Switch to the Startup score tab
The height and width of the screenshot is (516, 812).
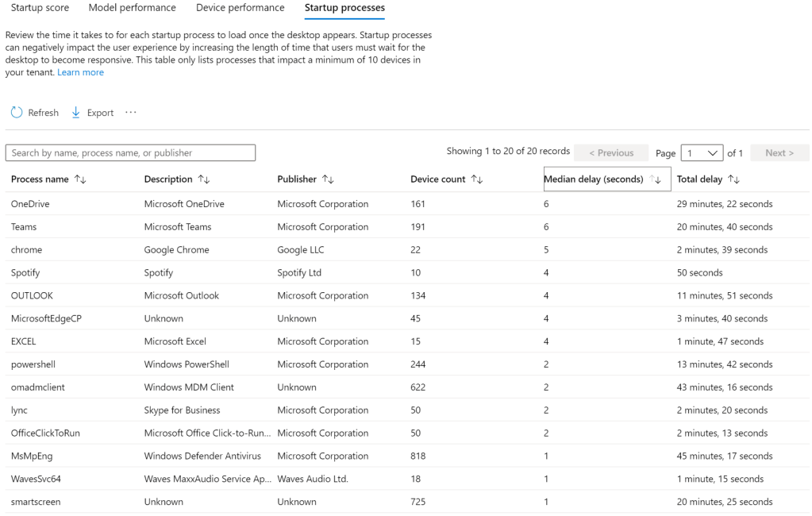(x=40, y=8)
